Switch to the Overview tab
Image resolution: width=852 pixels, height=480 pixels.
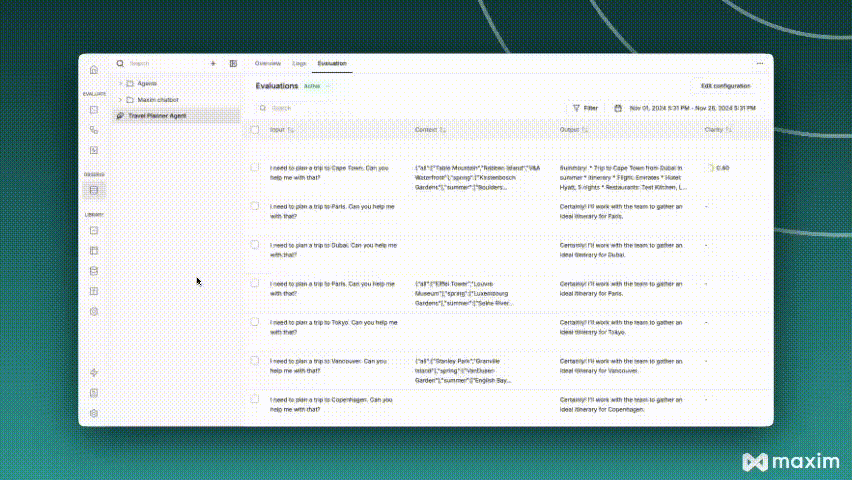(x=268, y=64)
